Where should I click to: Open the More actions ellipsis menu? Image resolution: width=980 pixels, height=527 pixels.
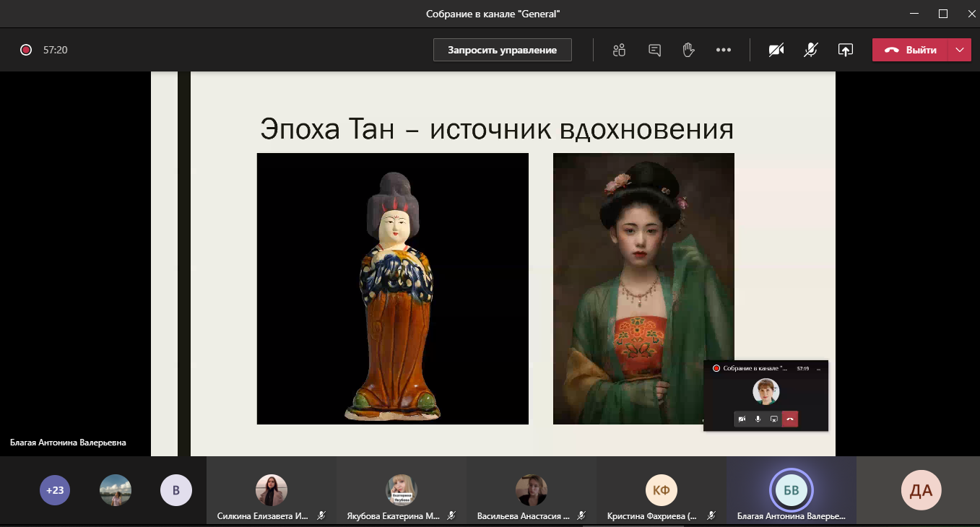(724, 50)
